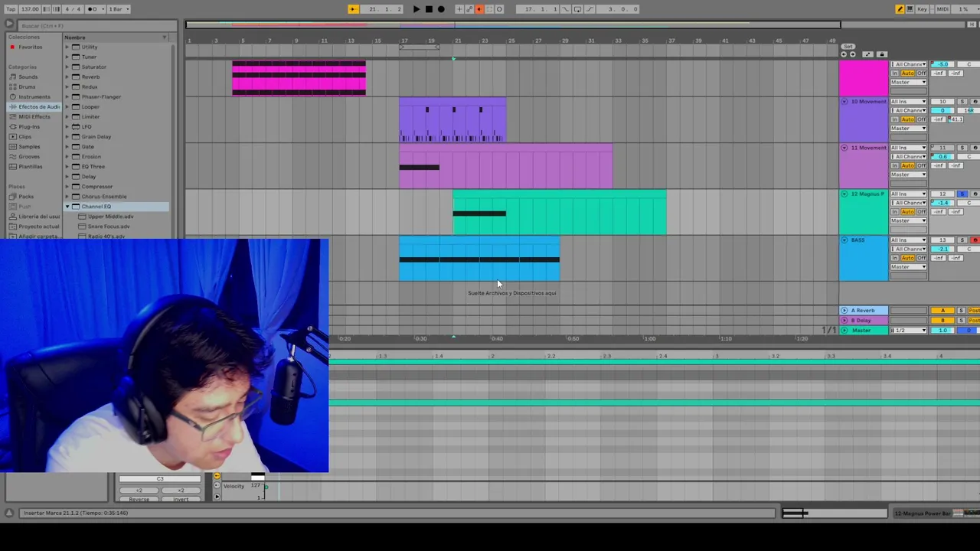Toggle the Automation Mode icon

(867, 54)
